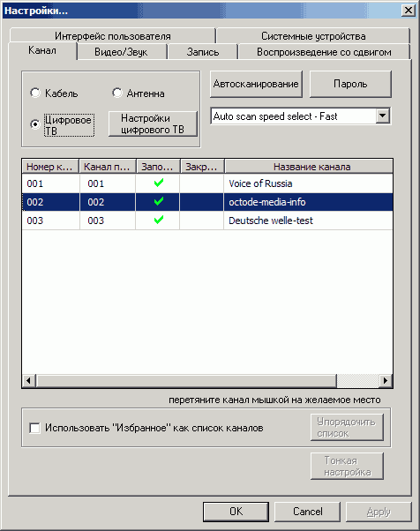Click the Тонкая настройка button
The height and width of the screenshot is (531, 420).
click(x=347, y=466)
